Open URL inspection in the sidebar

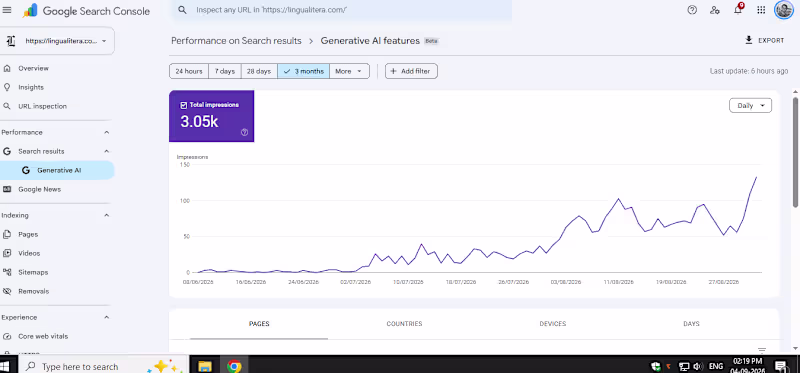[42, 106]
